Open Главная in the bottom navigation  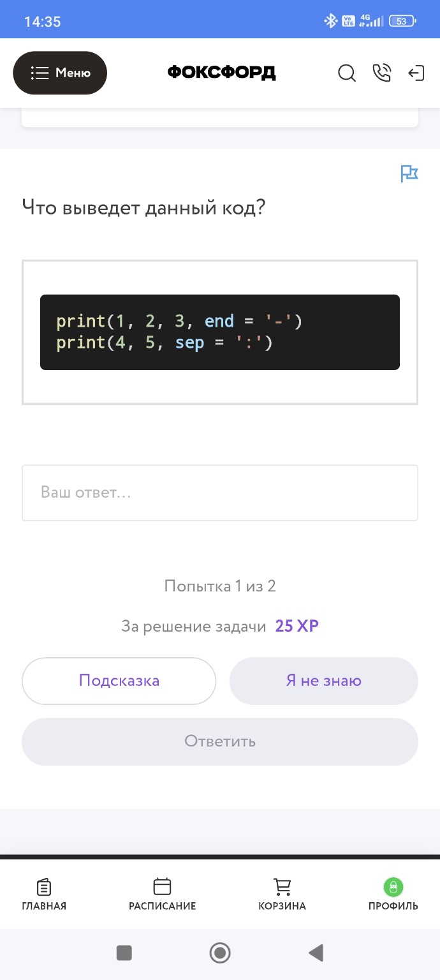pos(43,893)
